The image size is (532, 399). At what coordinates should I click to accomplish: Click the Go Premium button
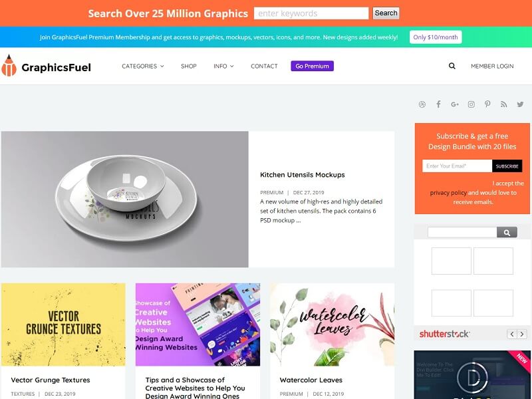(312, 66)
